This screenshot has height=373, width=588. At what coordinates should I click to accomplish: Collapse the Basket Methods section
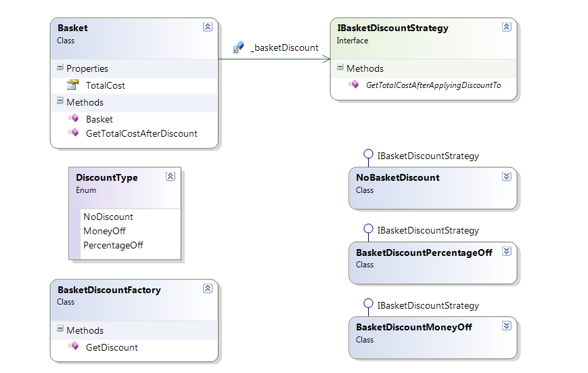tap(60, 102)
